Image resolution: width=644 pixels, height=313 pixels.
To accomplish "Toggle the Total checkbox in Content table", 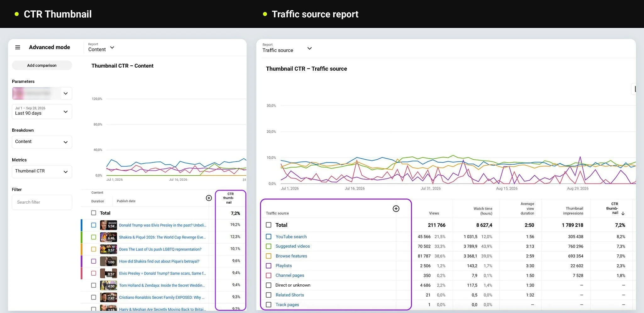I will point(94,213).
